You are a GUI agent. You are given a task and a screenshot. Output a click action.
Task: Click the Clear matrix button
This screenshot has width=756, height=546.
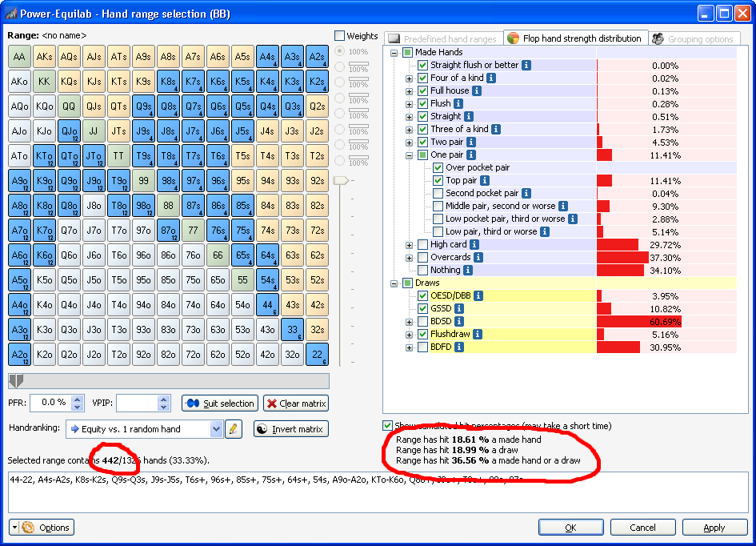pyautogui.click(x=296, y=403)
